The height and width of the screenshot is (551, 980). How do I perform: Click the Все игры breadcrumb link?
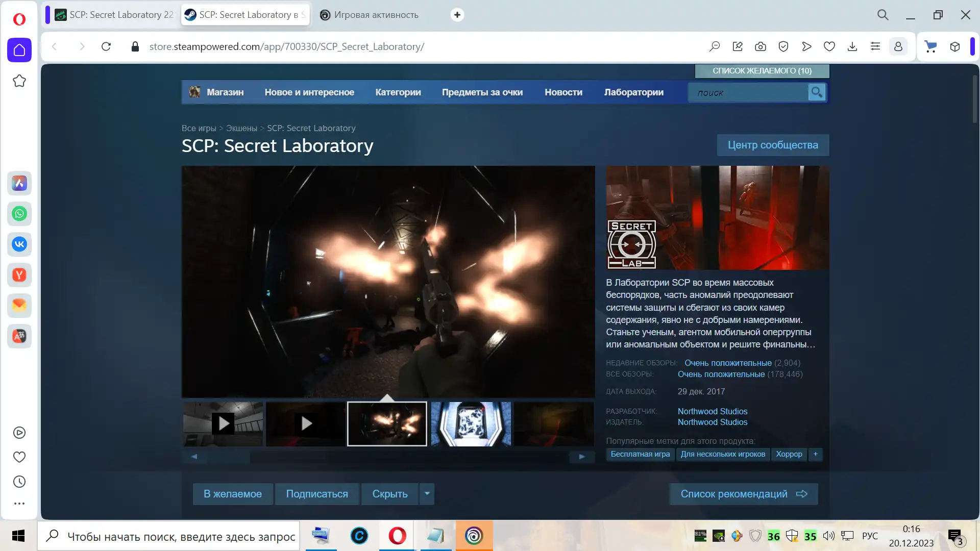coord(199,128)
